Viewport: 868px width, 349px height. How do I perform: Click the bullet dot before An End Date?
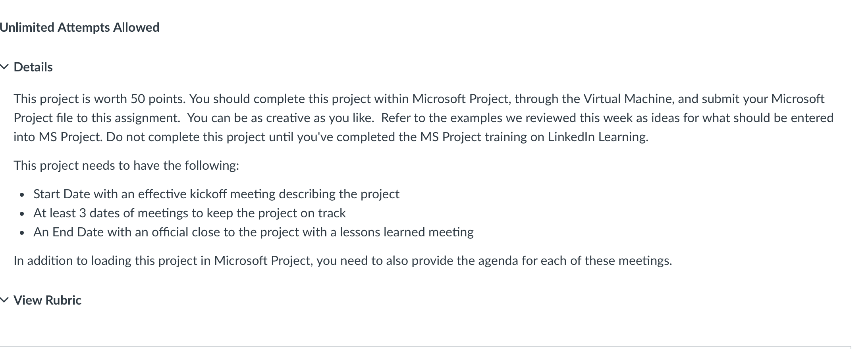pos(22,233)
